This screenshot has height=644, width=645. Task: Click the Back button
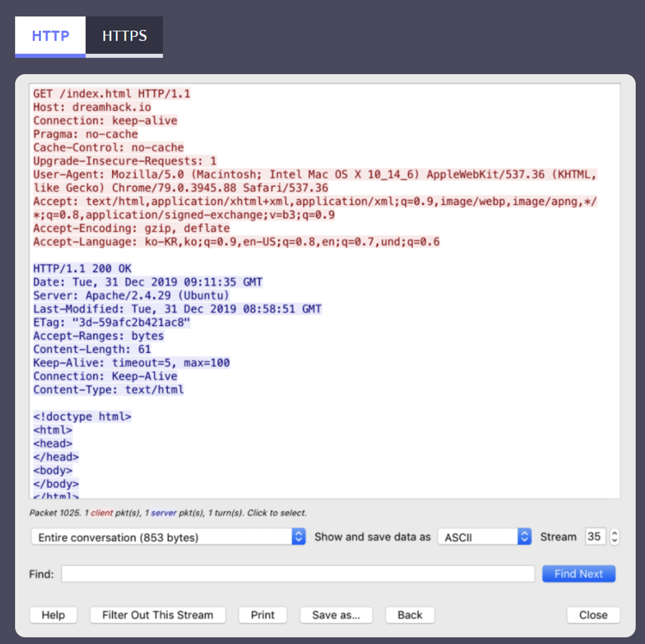point(410,615)
